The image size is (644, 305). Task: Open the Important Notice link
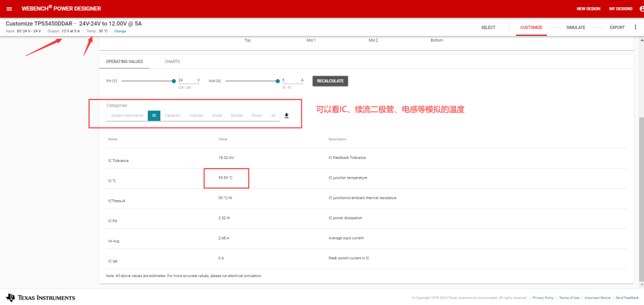(x=597, y=298)
